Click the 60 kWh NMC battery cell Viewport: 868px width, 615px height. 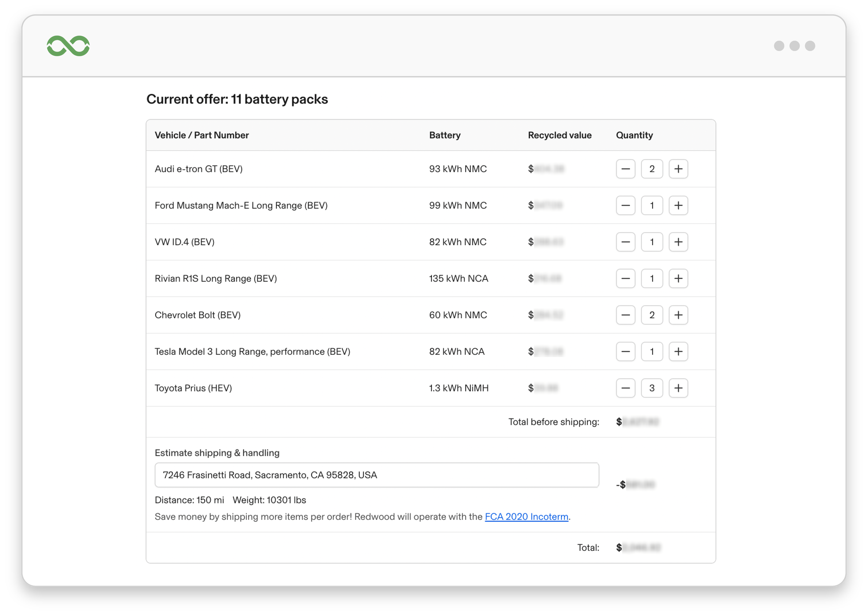pyautogui.click(x=458, y=315)
